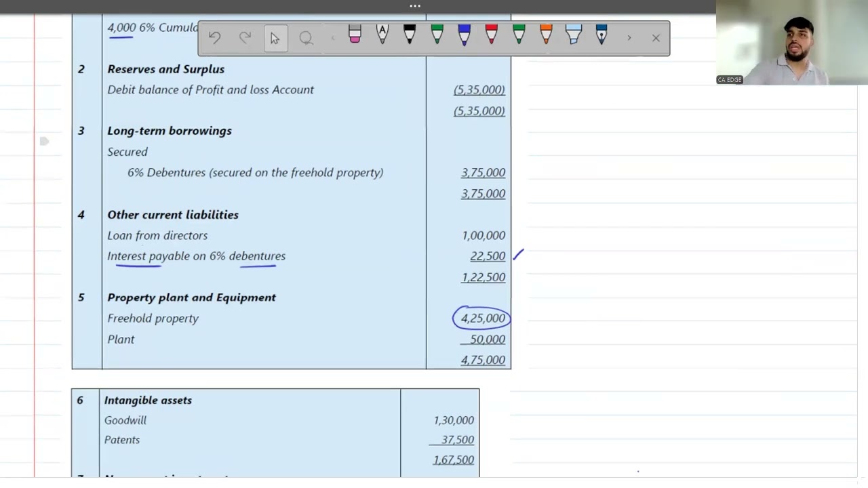Click the Reserves and Surplus heading
Viewport: 868px width, 488px height.
165,69
